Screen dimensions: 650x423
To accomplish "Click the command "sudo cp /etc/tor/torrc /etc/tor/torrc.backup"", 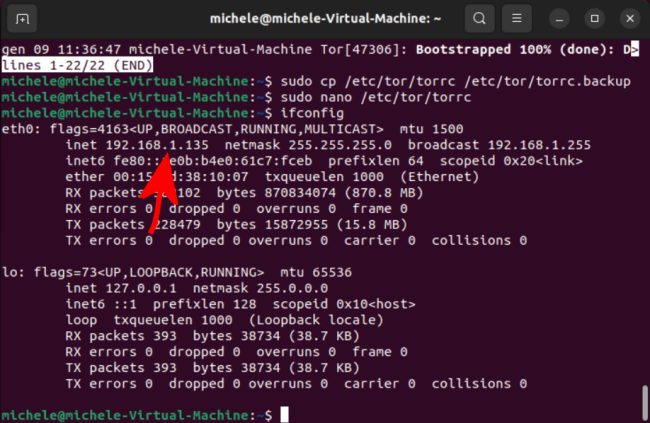I will pos(456,81).
